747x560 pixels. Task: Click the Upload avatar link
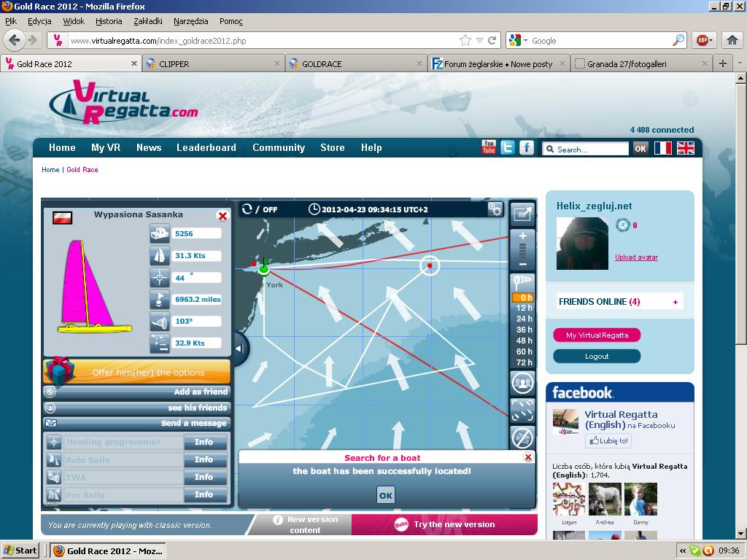click(636, 257)
